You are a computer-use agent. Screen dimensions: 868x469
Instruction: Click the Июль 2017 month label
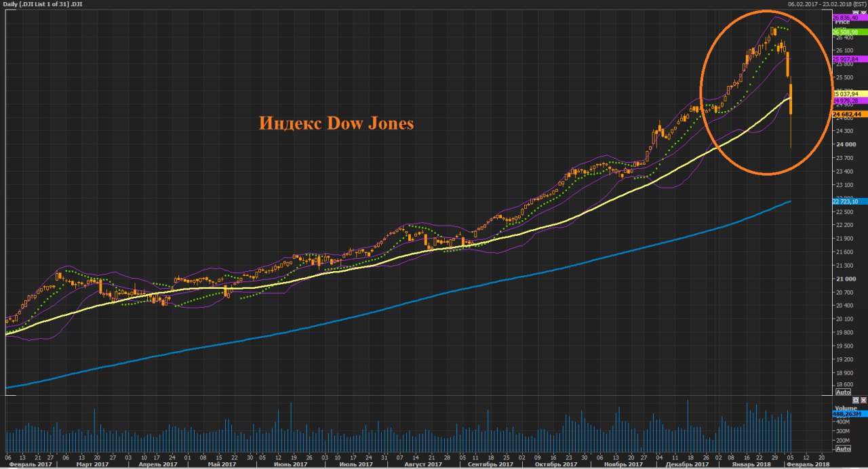pos(355,464)
